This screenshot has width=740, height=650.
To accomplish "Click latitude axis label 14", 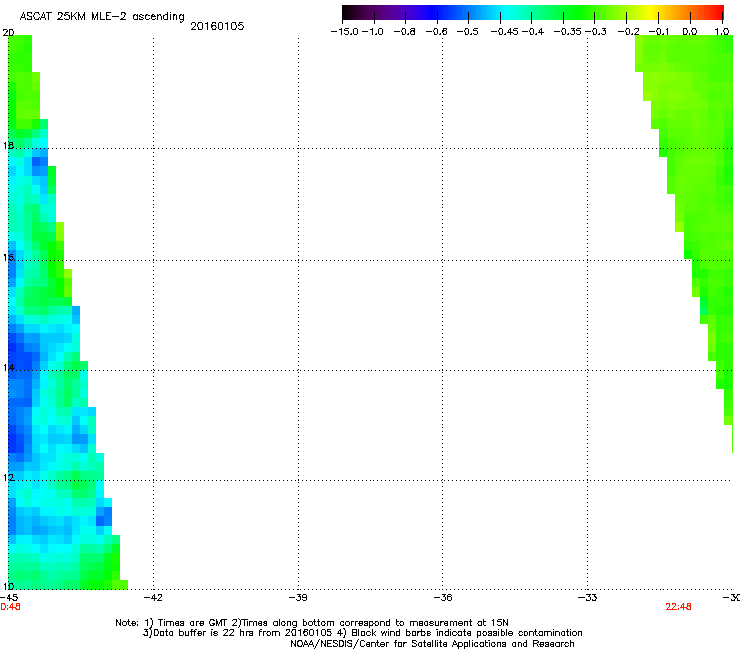I will click(x=8, y=367).
